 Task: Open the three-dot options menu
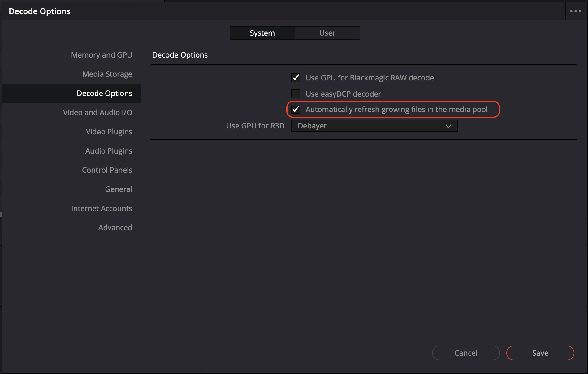click(575, 11)
